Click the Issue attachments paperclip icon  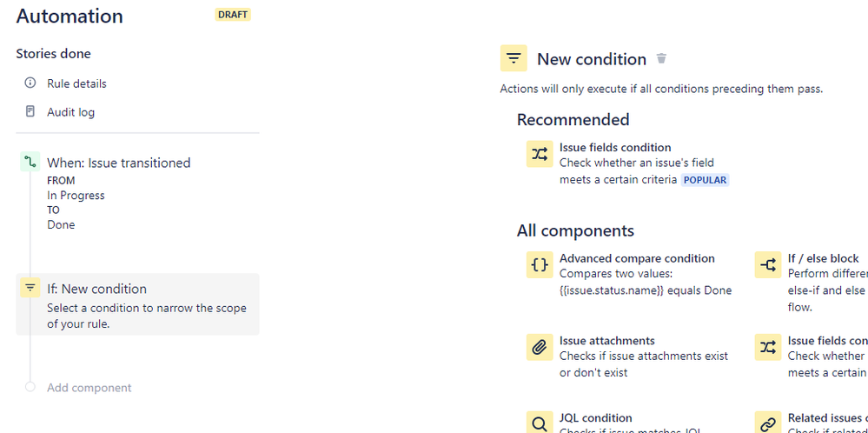[x=540, y=348]
